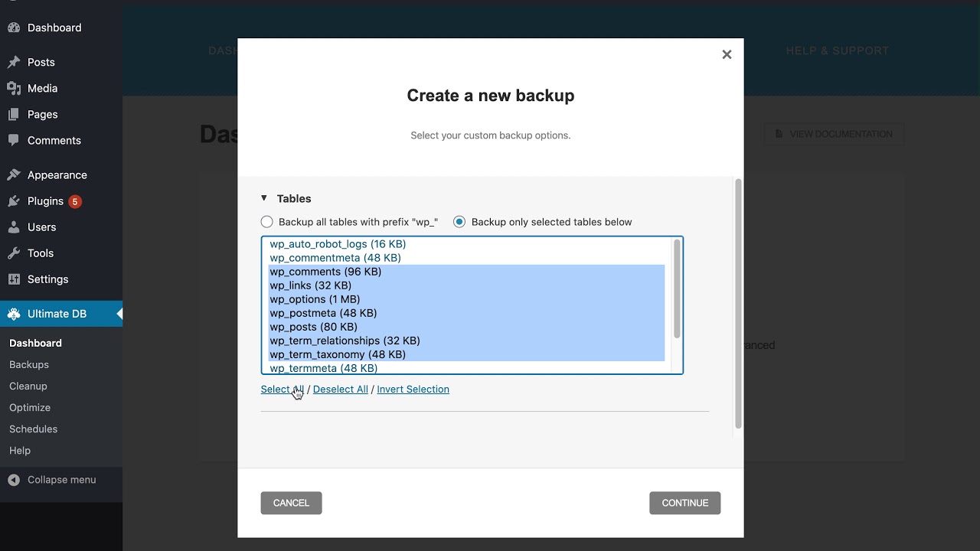The image size is (980, 551).
Task: Click the Users person icon
Action: pyautogui.click(x=14, y=227)
